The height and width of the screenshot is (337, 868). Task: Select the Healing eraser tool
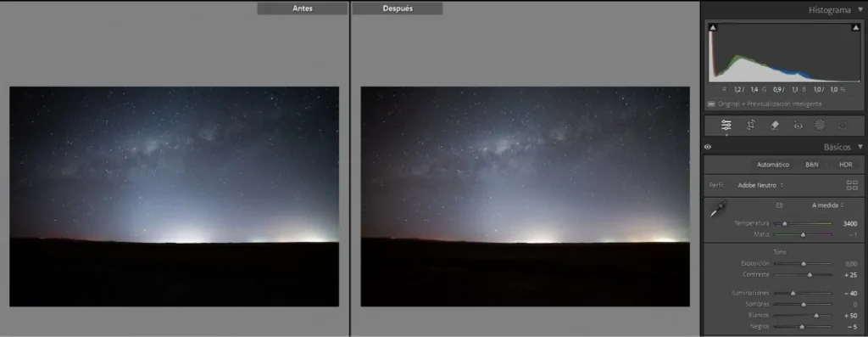coord(775,126)
